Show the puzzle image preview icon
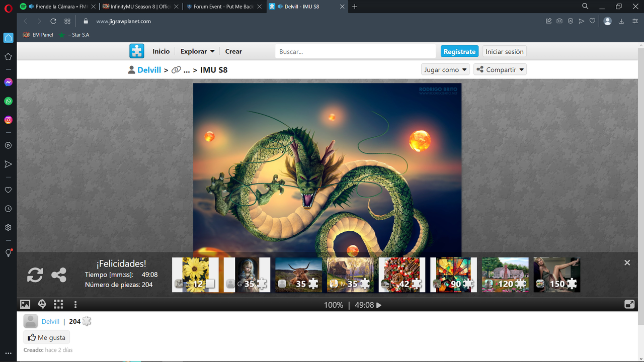This screenshot has width=644, height=362. point(25,304)
